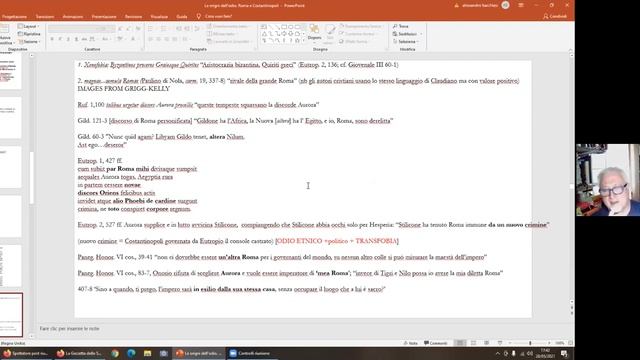
Task: Switch to Zoom Controlli riunione taskbar button
Action: 252,353
